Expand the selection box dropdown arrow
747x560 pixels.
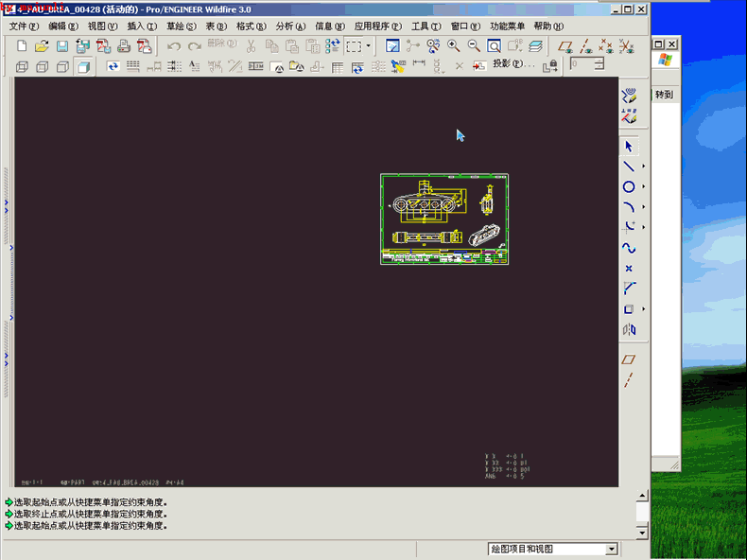pos(368,46)
